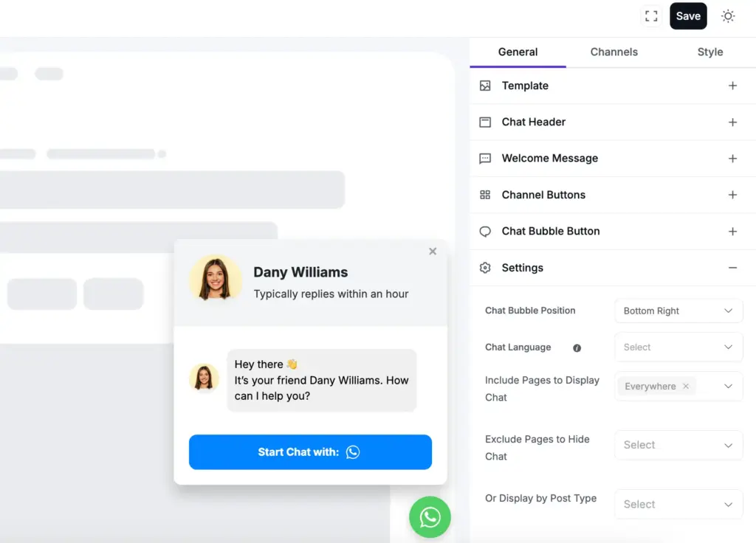
Task: Switch to the Channels tab
Action: point(614,52)
